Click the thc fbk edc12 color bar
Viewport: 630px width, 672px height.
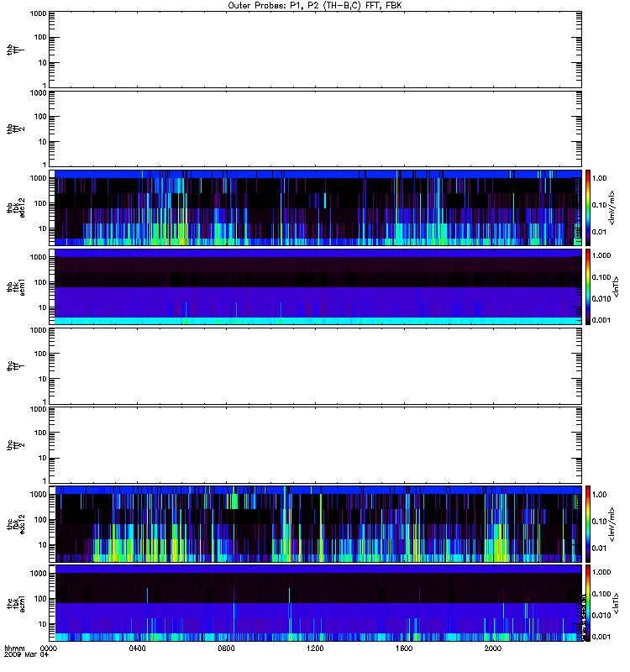coord(588,524)
